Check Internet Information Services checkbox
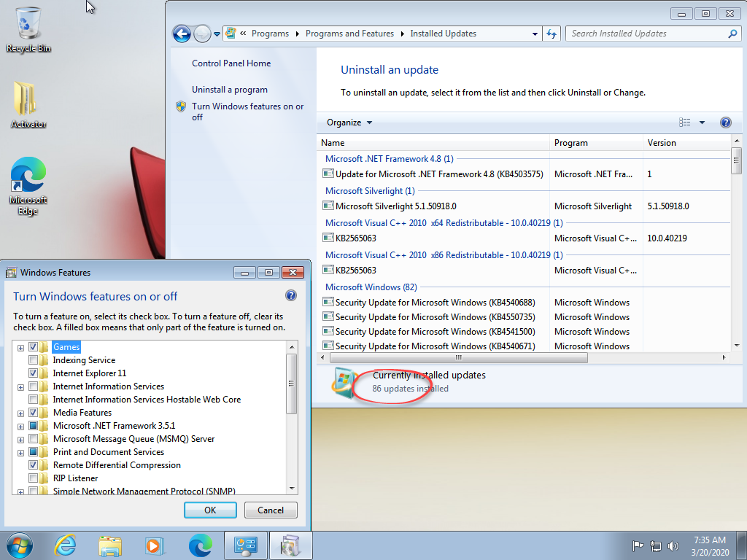This screenshot has width=747, height=560. click(x=34, y=386)
